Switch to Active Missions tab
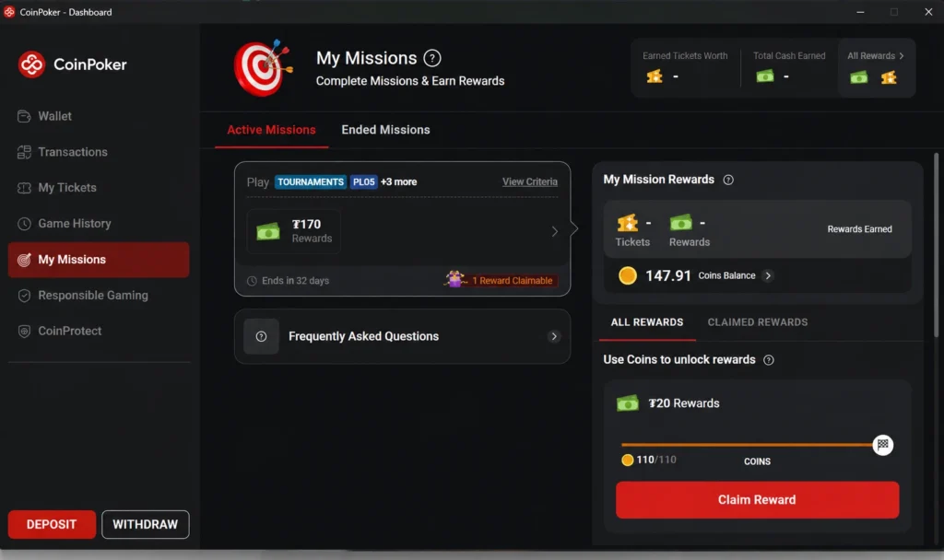 [272, 130]
